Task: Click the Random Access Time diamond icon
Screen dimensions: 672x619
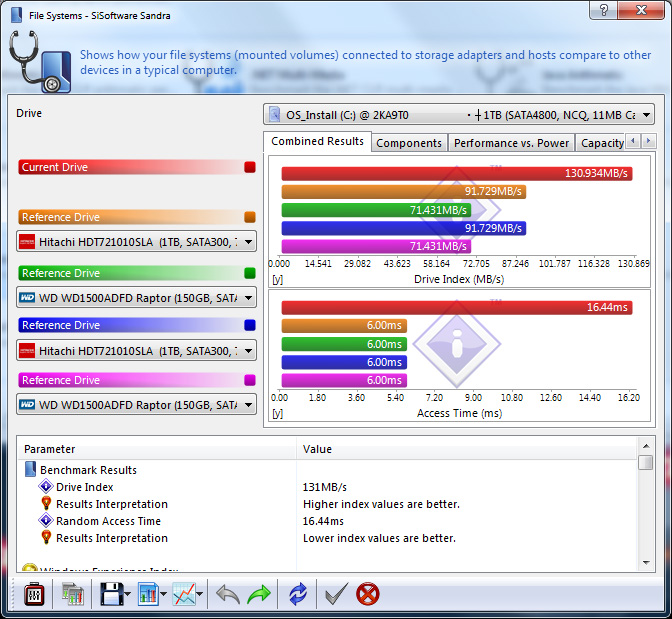Action: coord(46,520)
